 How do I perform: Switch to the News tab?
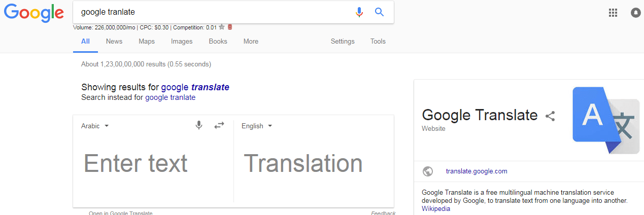tap(114, 42)
